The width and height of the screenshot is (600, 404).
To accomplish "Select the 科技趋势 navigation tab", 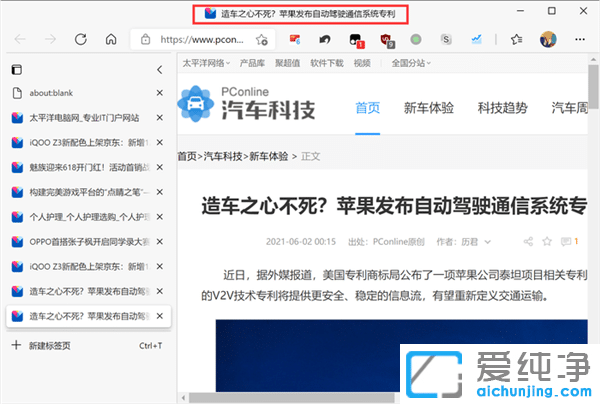I will (x=502, y=108).
